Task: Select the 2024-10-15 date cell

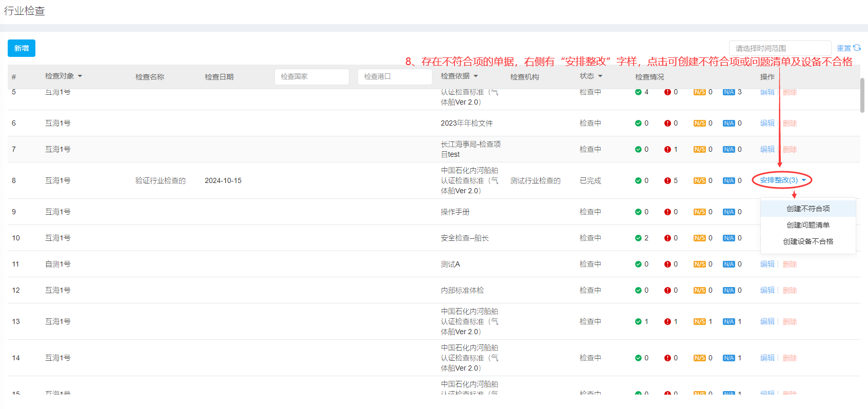Action: click(223, 180)
